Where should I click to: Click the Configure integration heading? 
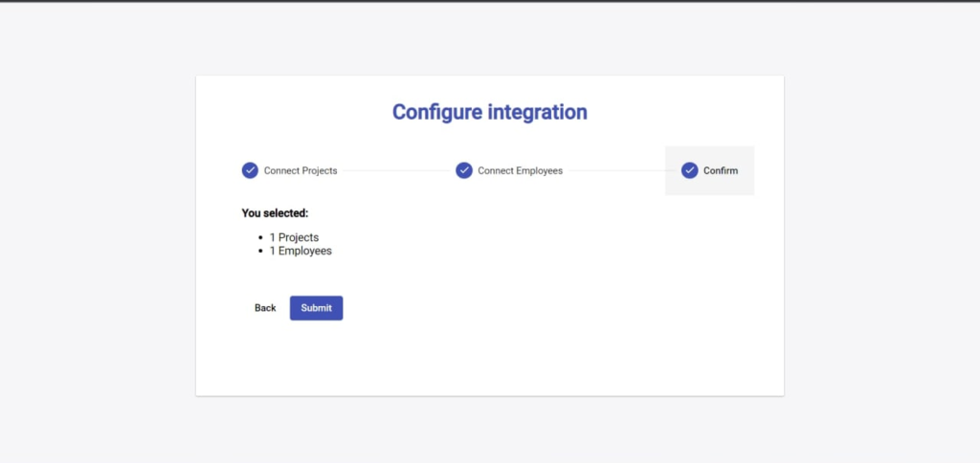pyautogui.click(x=489, y=112)
